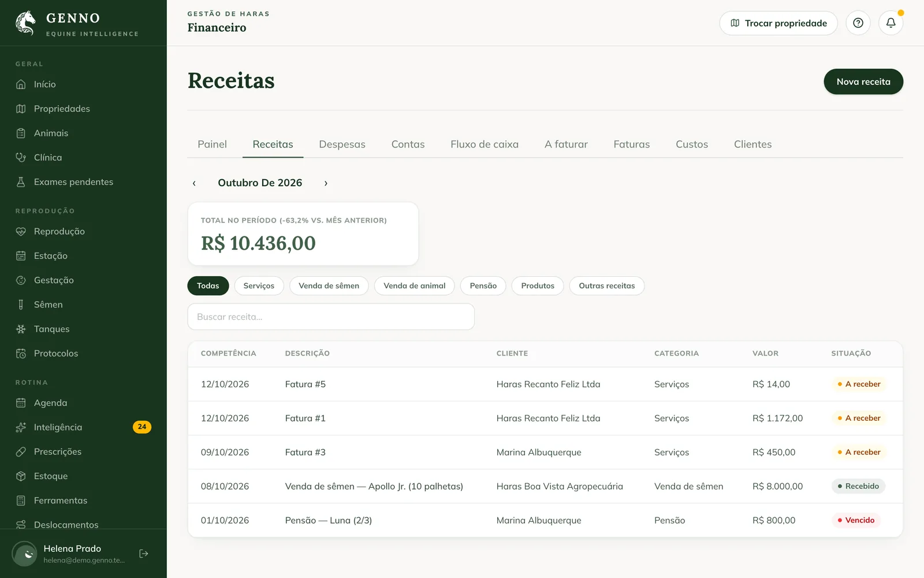Open the Custos tab
The image size is (924, 578).
(x=692, y=144)
